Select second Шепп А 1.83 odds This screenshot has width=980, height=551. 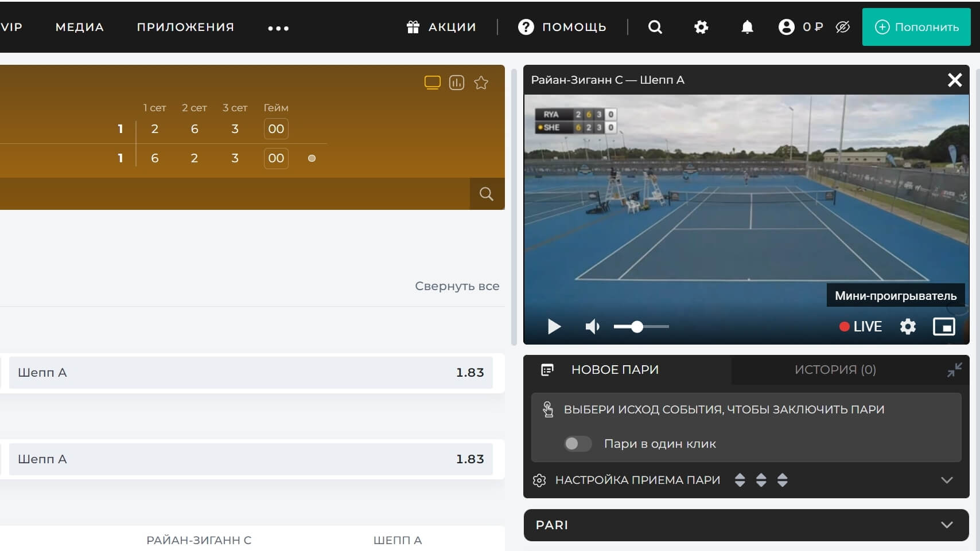coord(251,459)
